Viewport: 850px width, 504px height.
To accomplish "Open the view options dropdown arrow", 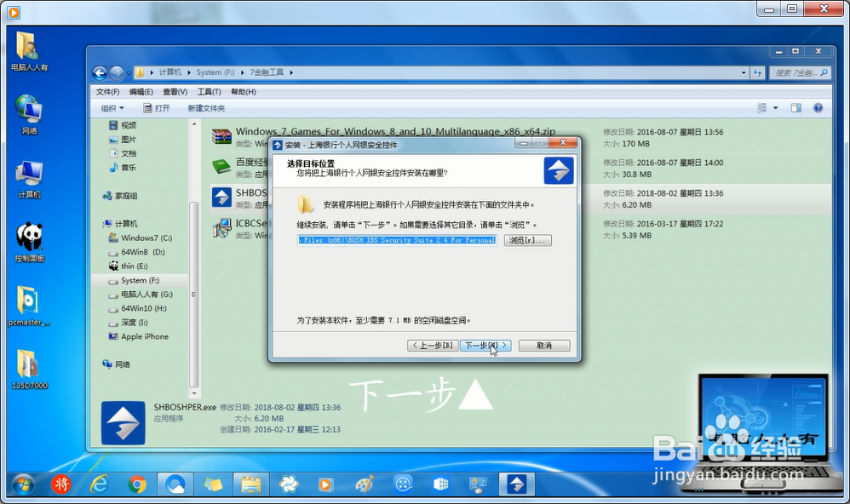I will coord(775,108).
